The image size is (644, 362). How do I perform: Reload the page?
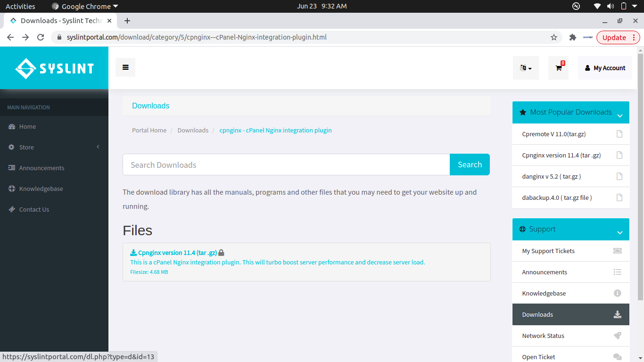pos(41,37)
